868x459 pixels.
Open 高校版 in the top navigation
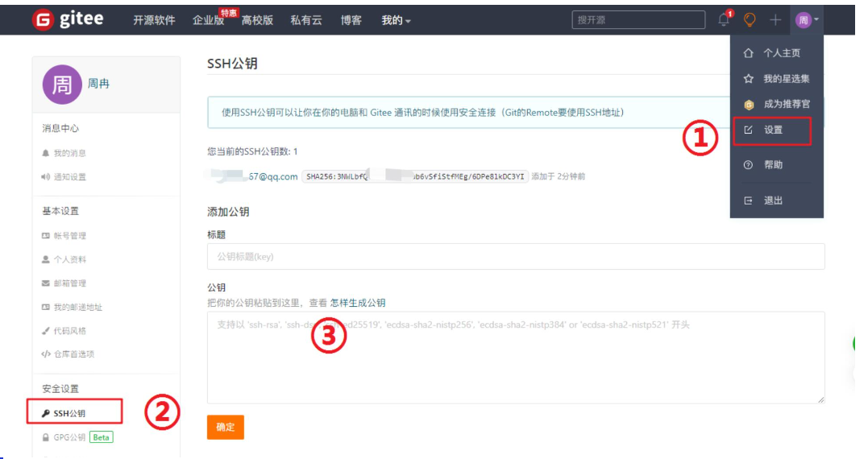[x=257, y=20]
